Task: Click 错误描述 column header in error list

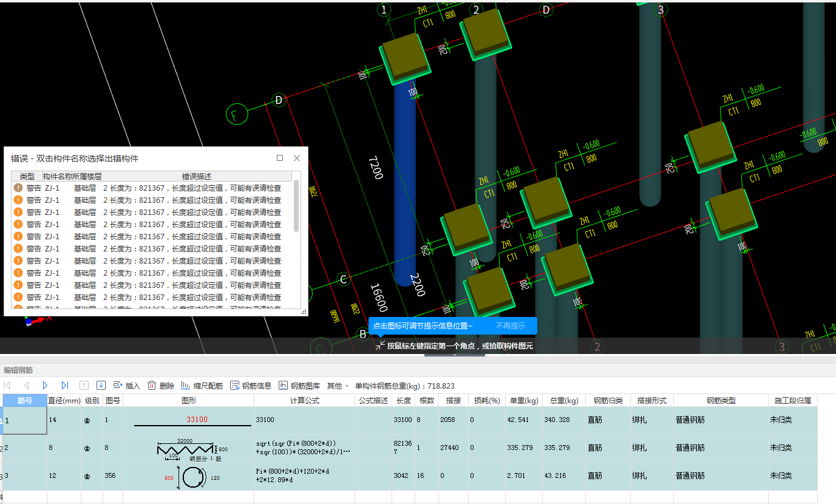Action: (x=197, y=176)
